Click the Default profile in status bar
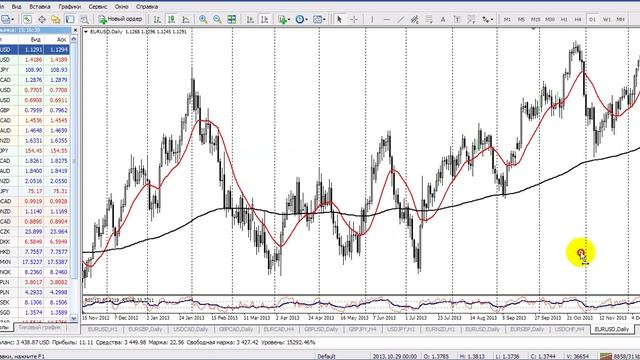640x360 pixels. (x=326, y=356)
